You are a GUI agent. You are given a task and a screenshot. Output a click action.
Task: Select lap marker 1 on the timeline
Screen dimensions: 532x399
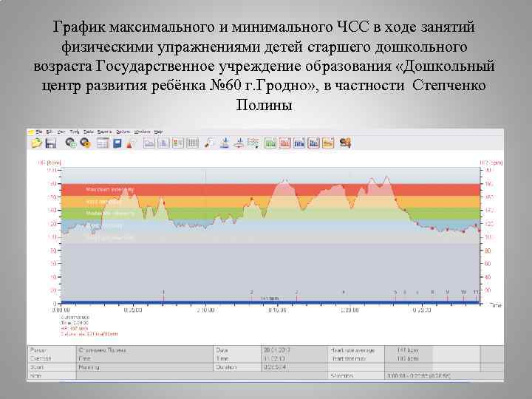163,293
